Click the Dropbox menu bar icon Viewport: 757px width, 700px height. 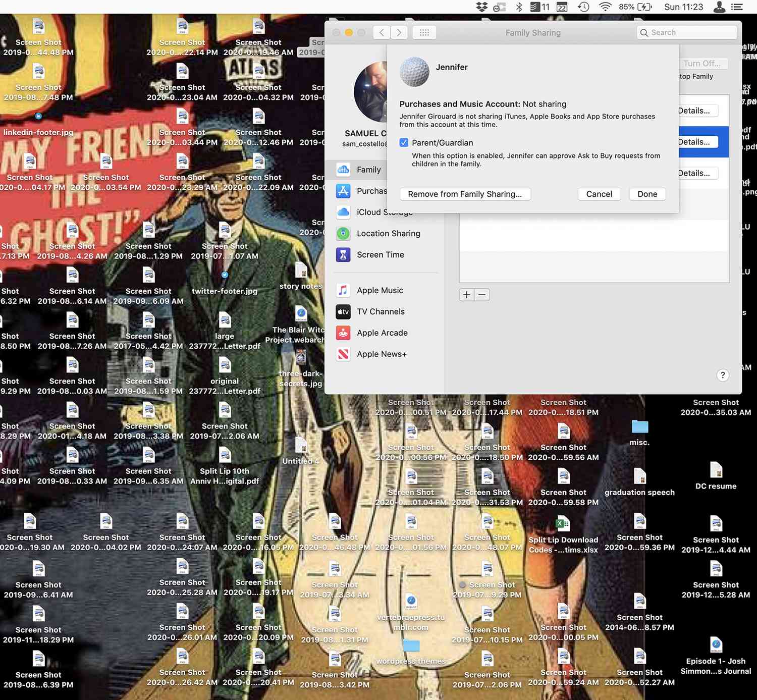pos(482,7)
